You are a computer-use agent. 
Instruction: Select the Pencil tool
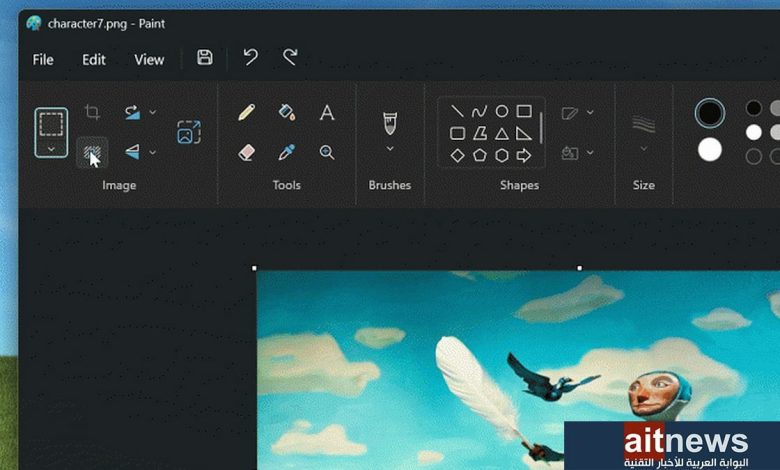(246, 112)
